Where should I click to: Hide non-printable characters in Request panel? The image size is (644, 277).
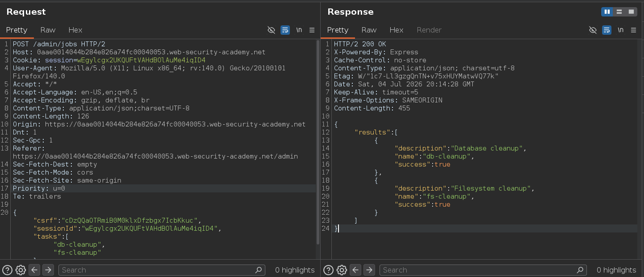(x=271, y=30)
